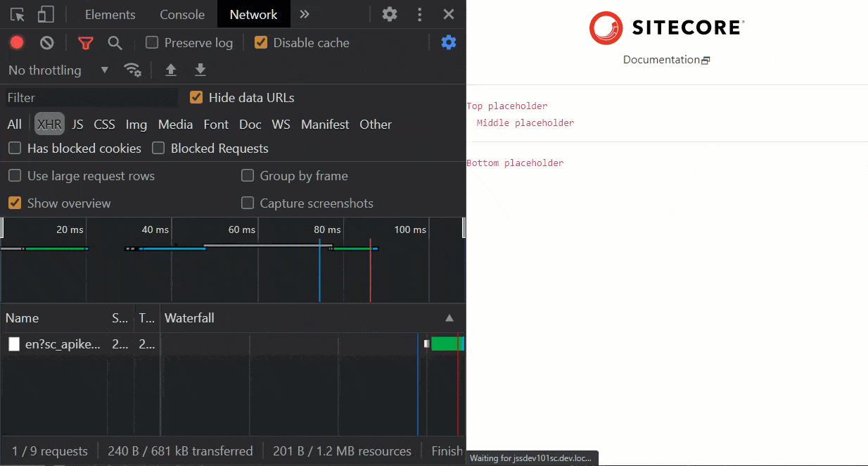Switch to the Elements tab

coord(110,14)
